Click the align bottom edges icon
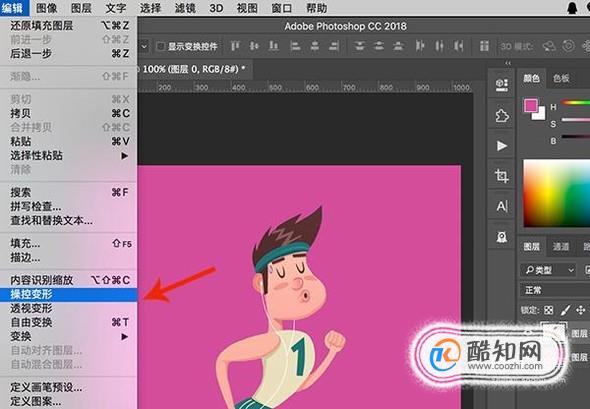Image resolution: width=590 pixels, height=409 pixels. [x=274, y=46]
